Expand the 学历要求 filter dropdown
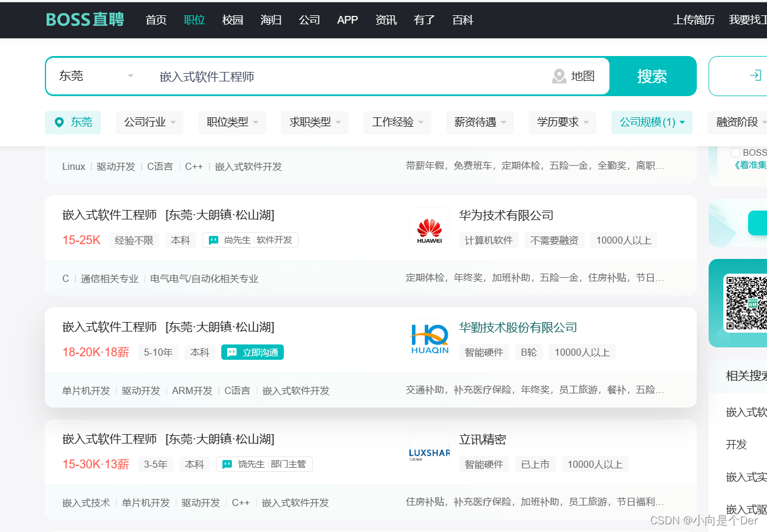This screenshot has height=532, width=767. coord(563,122)
